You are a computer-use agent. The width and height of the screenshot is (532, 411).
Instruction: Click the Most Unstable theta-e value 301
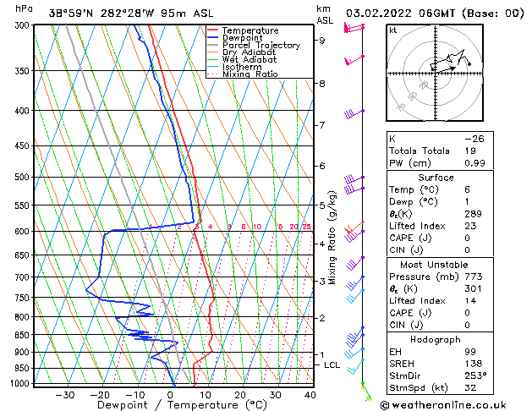point(474,288)
